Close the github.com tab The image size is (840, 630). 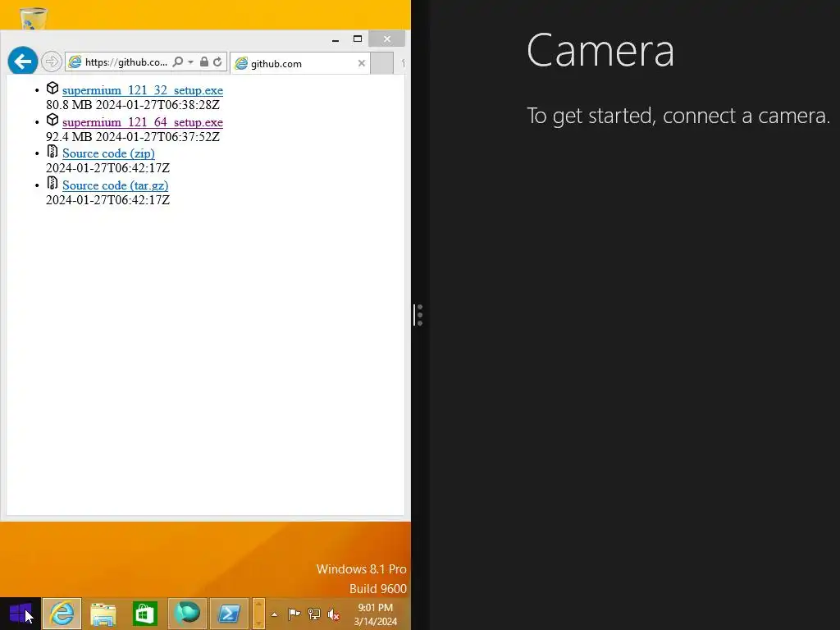(x=362, y=63)
